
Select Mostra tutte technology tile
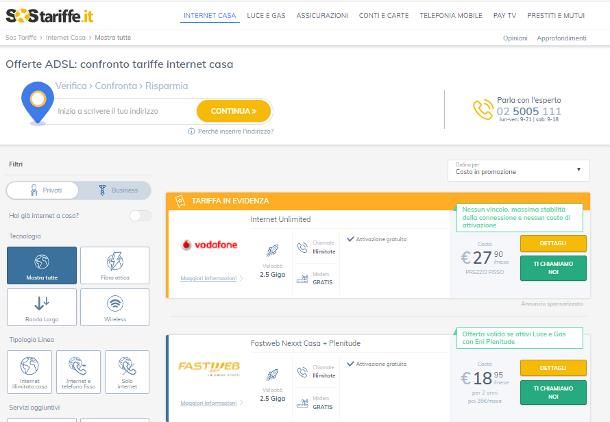tap(42, 265)
